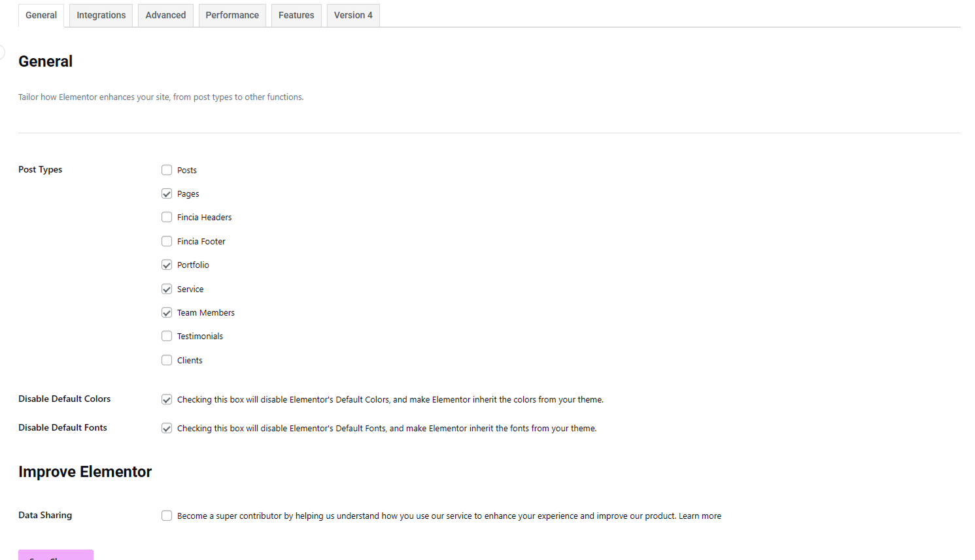The height and width of the screenshot is (560, 975).
Task: Toggle the Team Members checkbox
Action: point(167,313)
